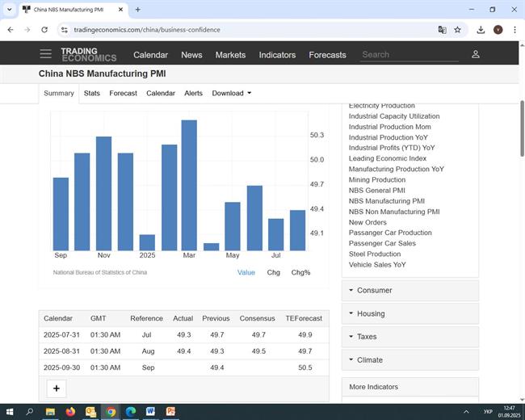Bookmark this page with the star icon
The height and width of the screenshot is (420, 525).
[x=457, y=30]
